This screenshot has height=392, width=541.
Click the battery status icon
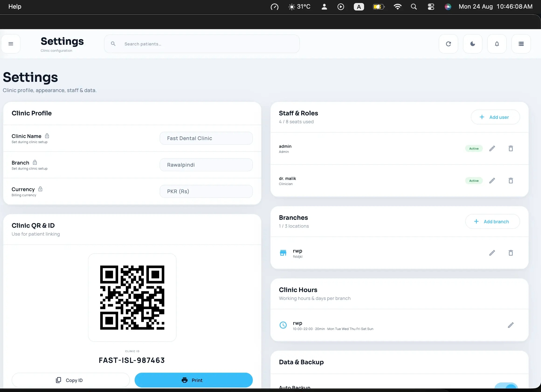click(379, 7)
